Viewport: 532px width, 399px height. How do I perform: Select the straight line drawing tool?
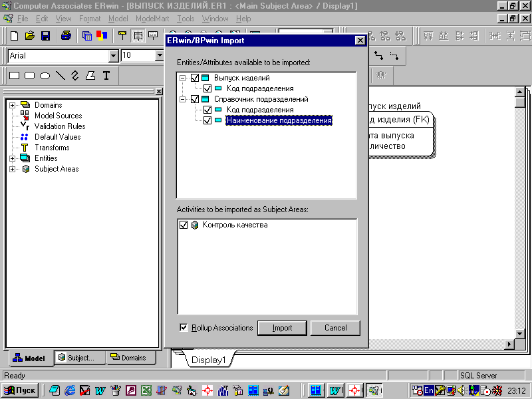point(60,75)
